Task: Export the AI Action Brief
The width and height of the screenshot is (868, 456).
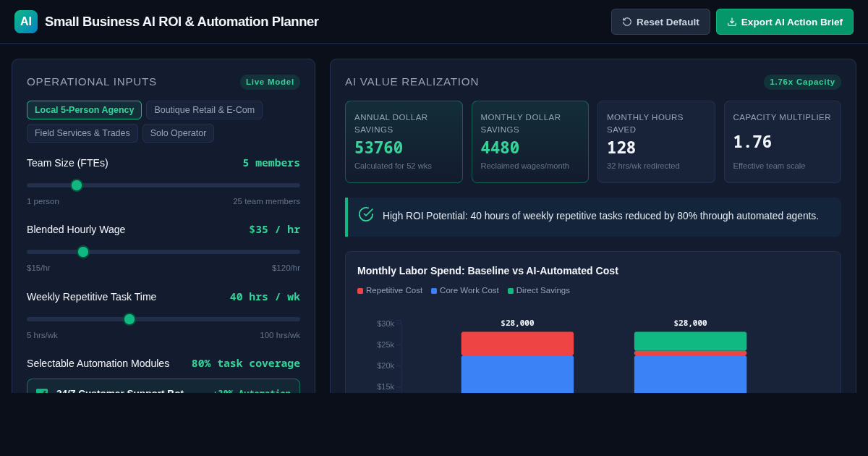Action: (x=785, y=22)
